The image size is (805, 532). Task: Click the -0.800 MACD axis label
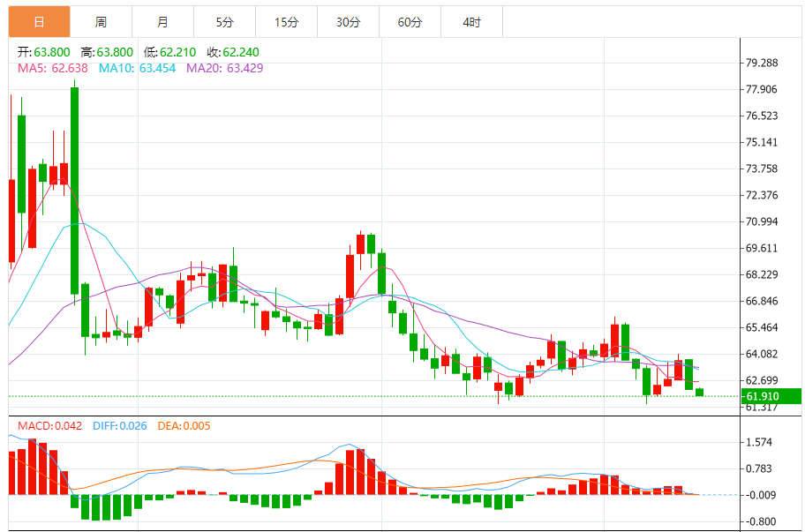point(760,521)
